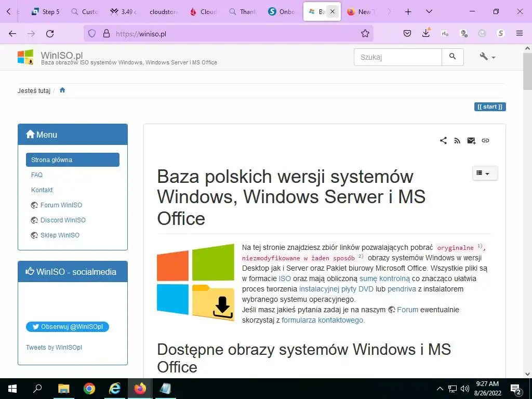Open the list all tabs chevron
This screenshot has height=399, width=532.
click(x=429, y=11)
